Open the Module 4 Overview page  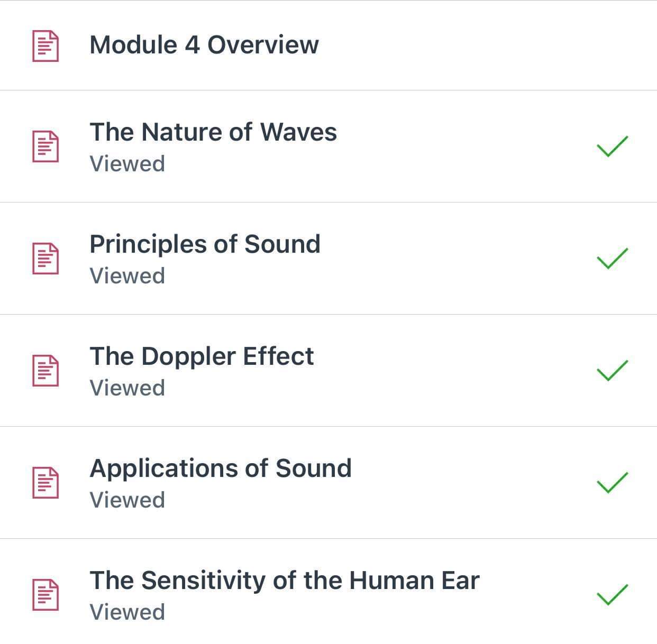coord(205,45)
